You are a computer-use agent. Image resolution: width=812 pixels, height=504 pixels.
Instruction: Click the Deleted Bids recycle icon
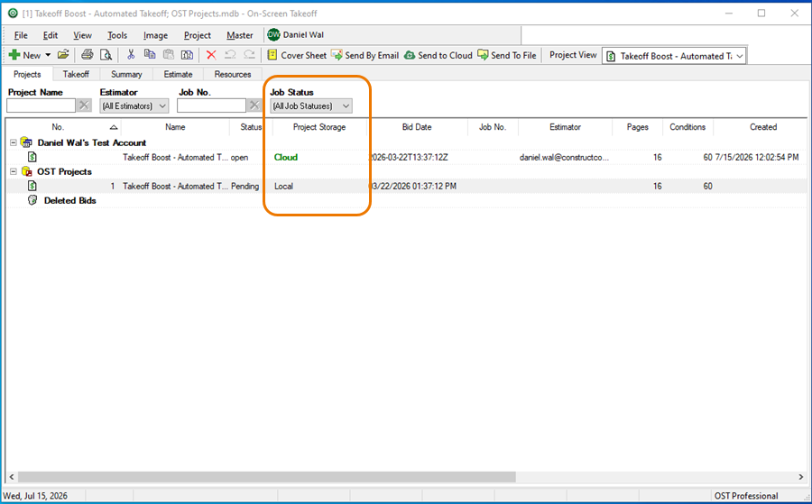click(32, 200)
